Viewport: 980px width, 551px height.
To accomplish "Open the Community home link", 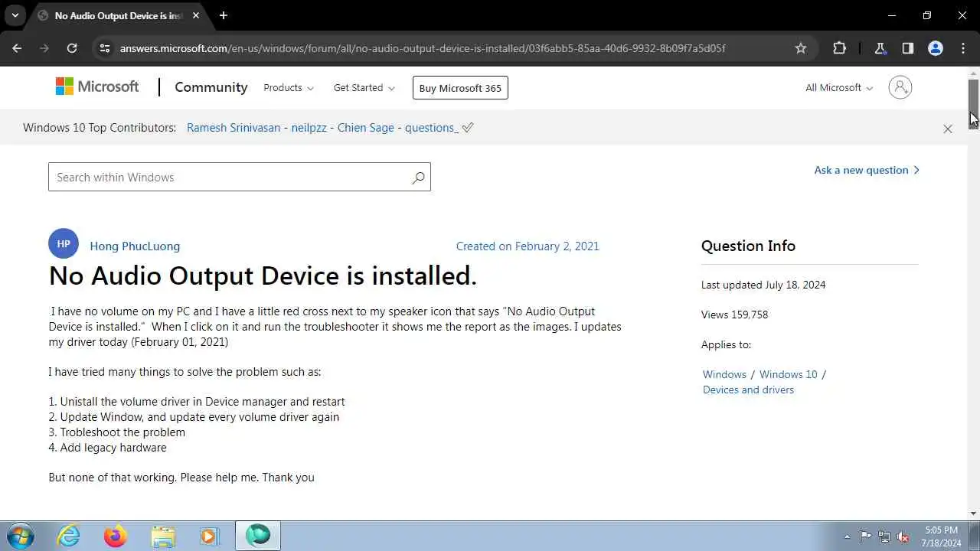I will 211,87.
